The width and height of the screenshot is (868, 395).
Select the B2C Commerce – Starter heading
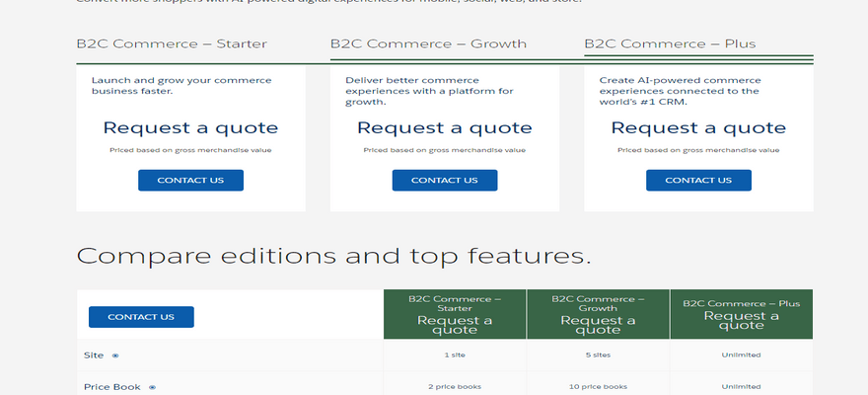(x=172, y=43)
